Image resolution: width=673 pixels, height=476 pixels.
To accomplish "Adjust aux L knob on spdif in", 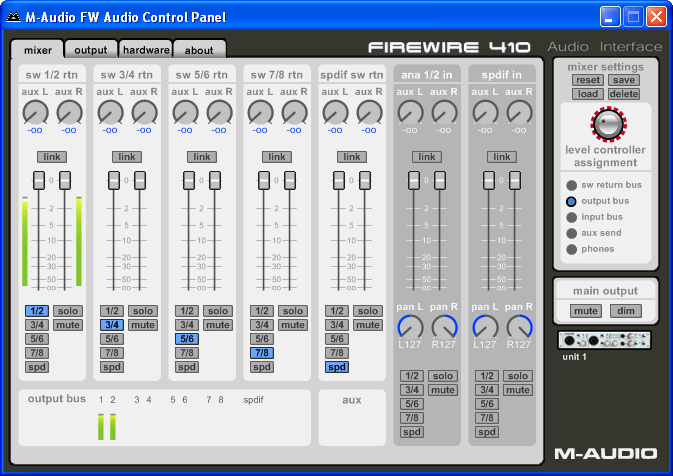I will (x=485, y=112).
